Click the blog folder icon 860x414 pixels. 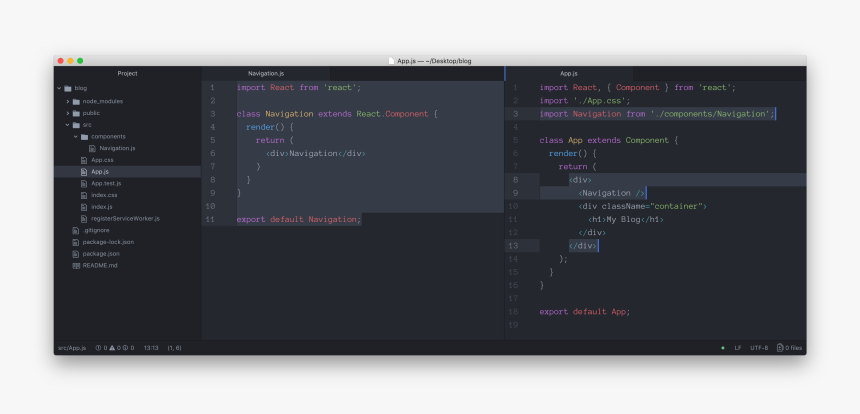pyautogui.click(x=68, y=88)
